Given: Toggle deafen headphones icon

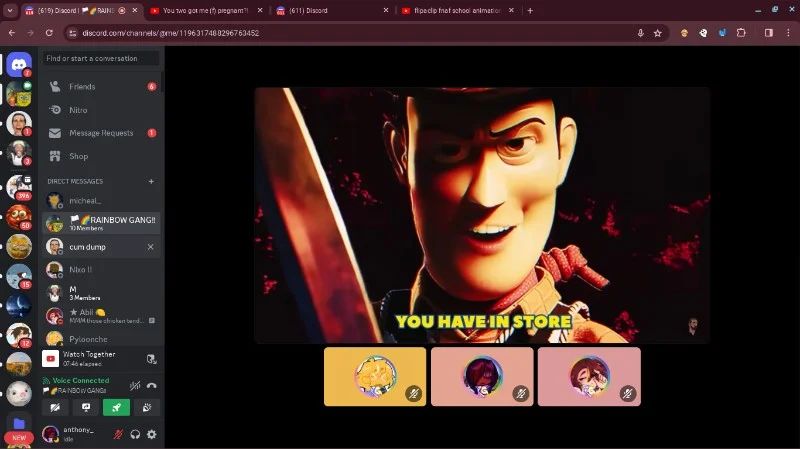Looking at the screenshot, I should click(x=135, y=434).
